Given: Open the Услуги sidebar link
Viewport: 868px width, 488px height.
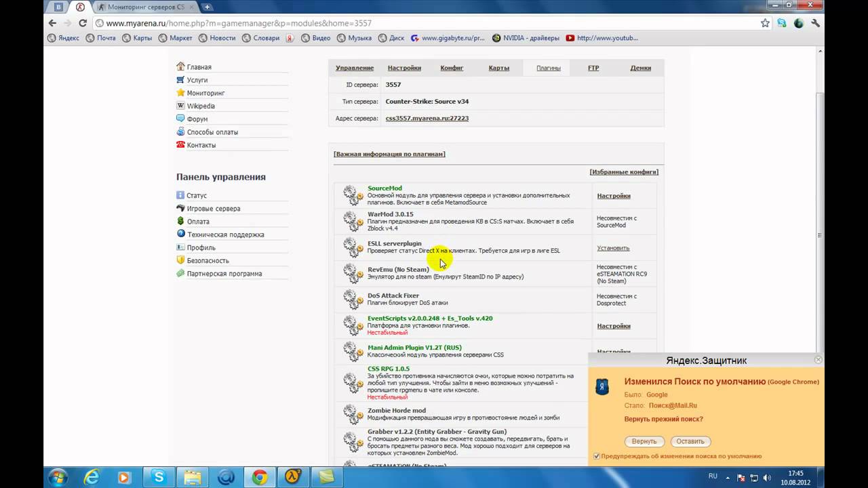Looking at the screenshot, I should [x=197, y=80].
